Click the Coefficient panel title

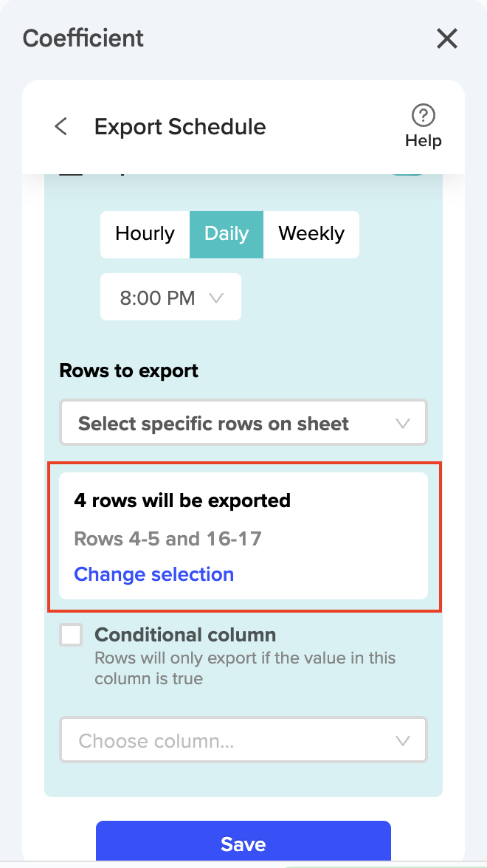pyautogui.click(x=83, y=38)
